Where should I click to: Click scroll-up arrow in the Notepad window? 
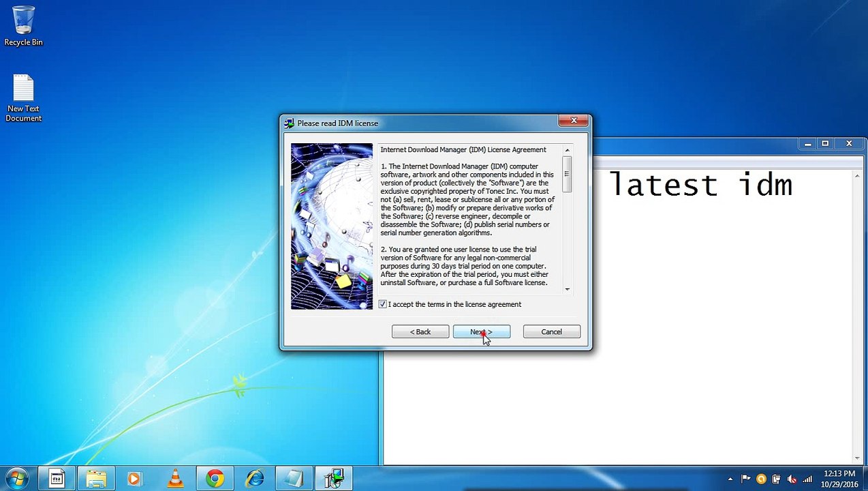pos(857,176)
